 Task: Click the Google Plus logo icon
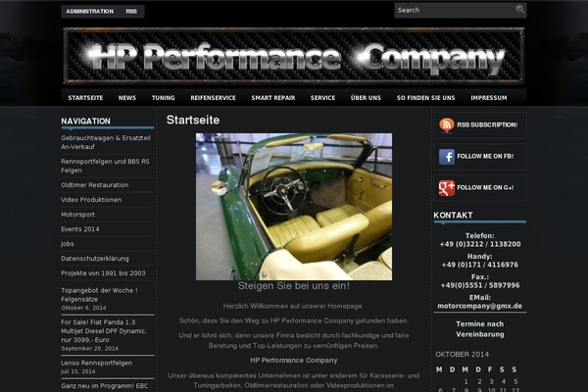click(447, 188)
